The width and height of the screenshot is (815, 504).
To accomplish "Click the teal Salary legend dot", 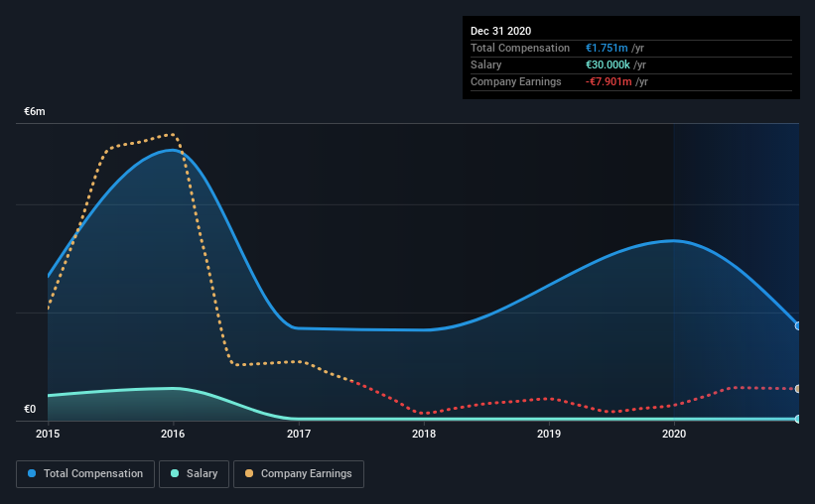I will pos(175,473).
